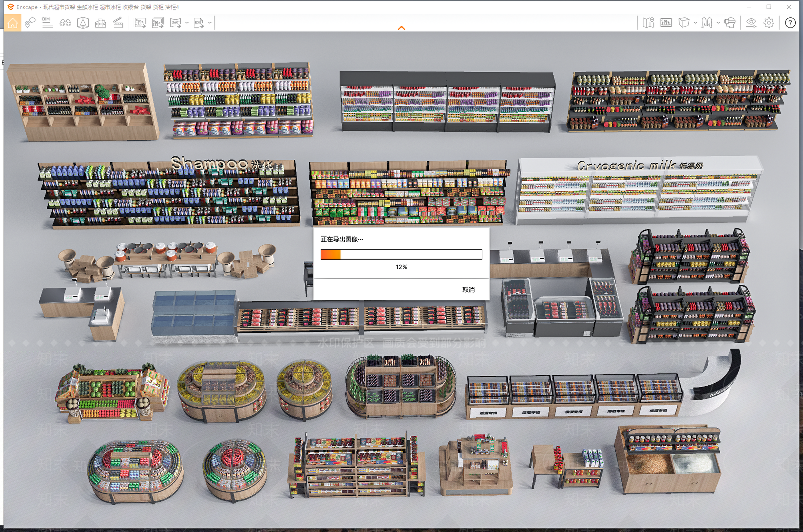Screen dimensions: 803x532
Task: Click the batch rendering export icon
Action: 158,23
